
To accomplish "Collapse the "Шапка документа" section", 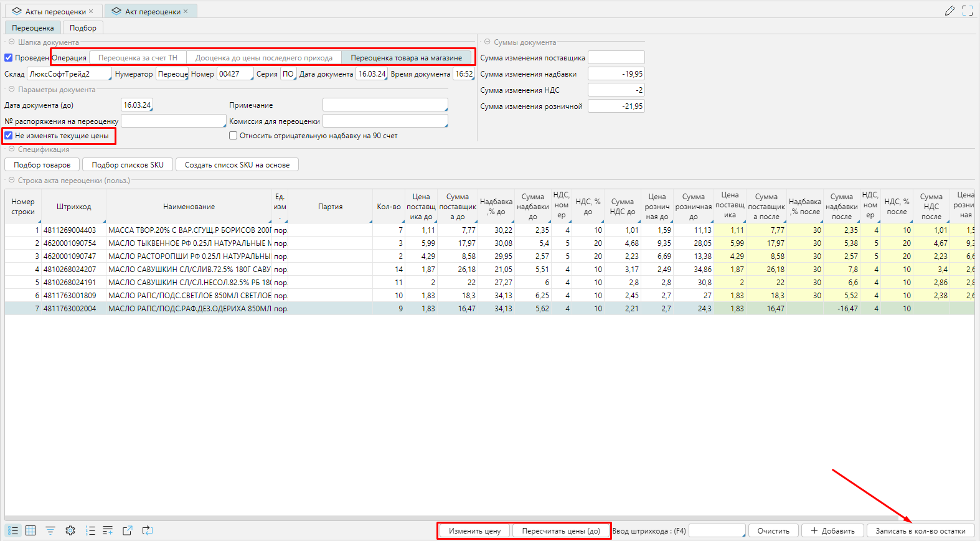I will coord(11,42).
